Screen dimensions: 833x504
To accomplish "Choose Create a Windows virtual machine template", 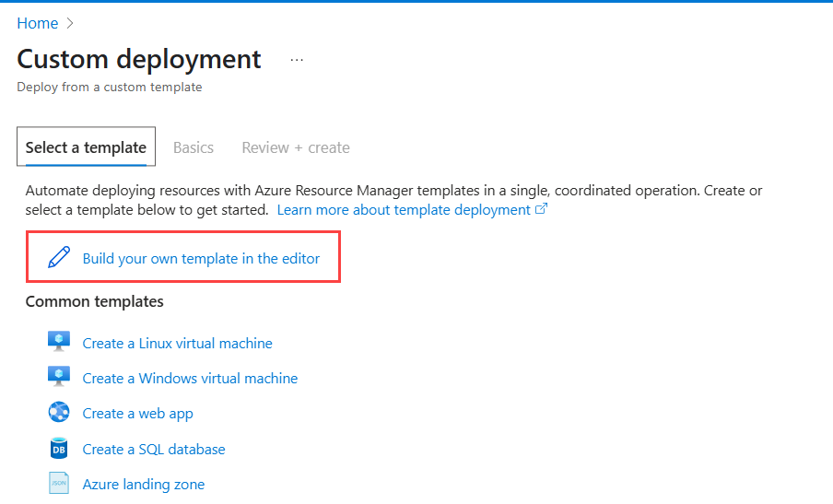I will tap(190, 378).
